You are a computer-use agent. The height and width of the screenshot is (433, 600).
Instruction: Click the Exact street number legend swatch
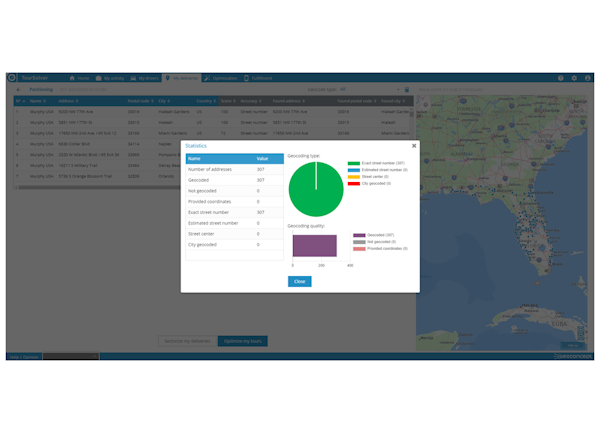[x=354, y=163]
